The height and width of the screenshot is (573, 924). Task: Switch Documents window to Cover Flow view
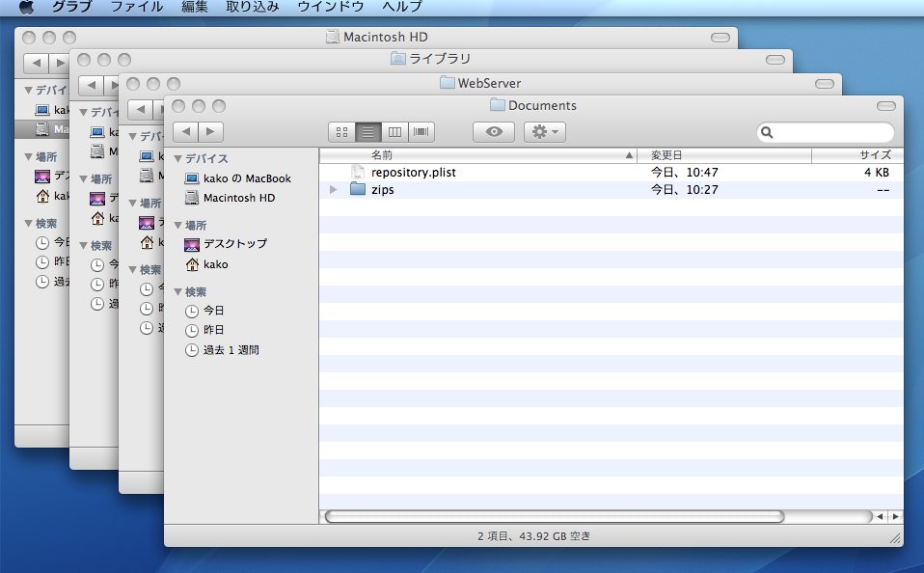point(421,132)
